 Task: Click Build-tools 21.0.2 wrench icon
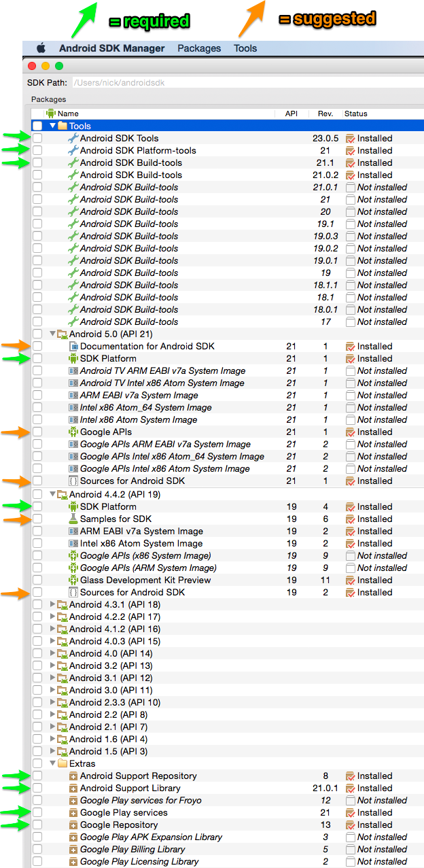[73, 175]
